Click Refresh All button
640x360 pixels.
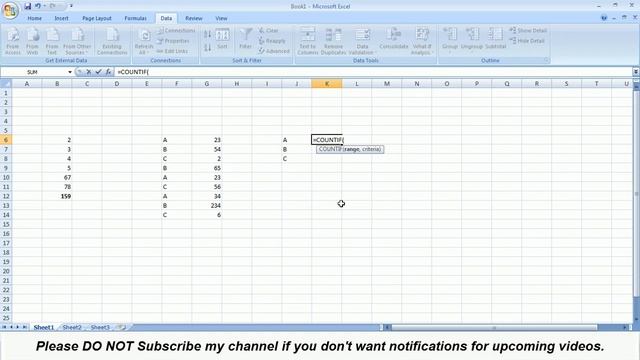pos(144,41)
